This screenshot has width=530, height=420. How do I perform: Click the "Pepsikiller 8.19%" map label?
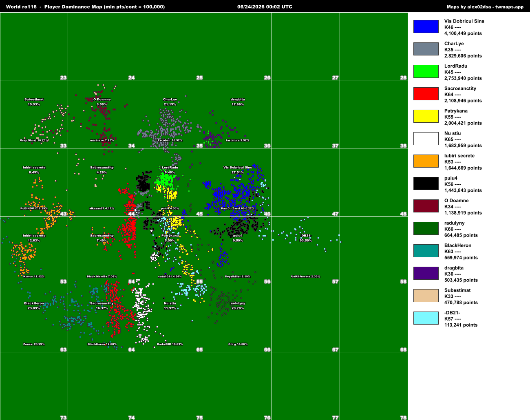tap(238, 276)
